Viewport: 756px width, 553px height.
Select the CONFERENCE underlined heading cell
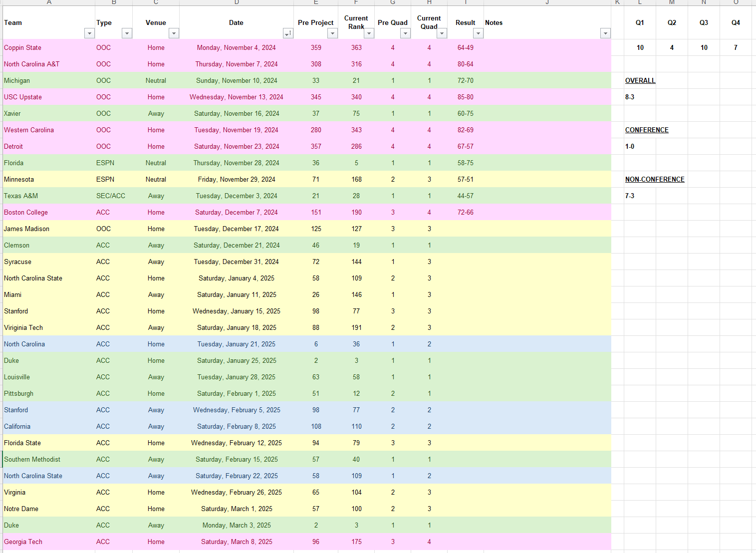pos(647,130)
